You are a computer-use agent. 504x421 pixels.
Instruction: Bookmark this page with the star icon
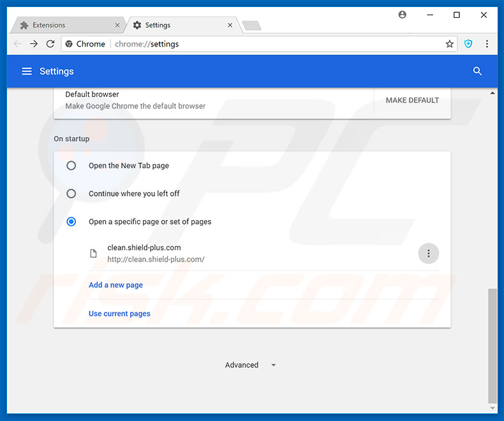tap(450, 44)
